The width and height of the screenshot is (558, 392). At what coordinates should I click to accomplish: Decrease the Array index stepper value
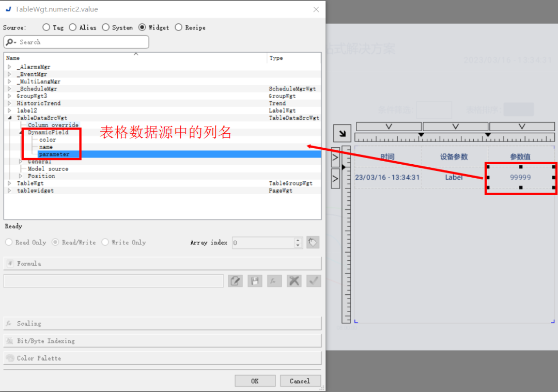click(x=298, y=245)
